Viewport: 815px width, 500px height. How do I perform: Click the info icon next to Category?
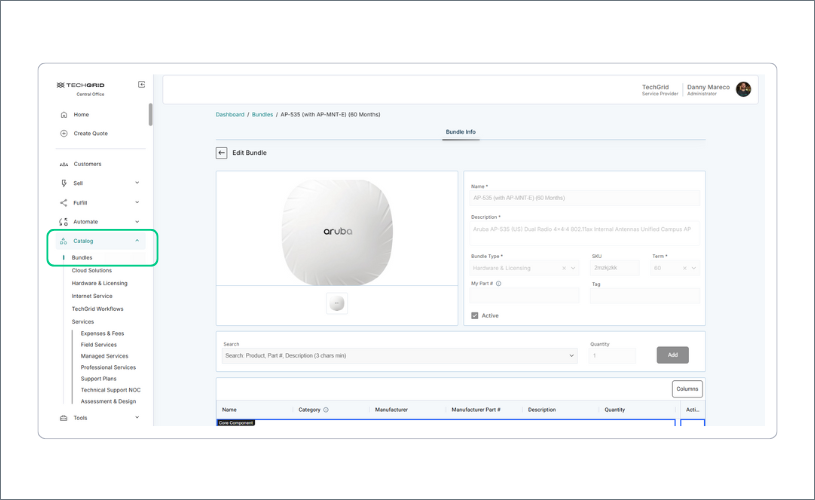click(326, 410)
